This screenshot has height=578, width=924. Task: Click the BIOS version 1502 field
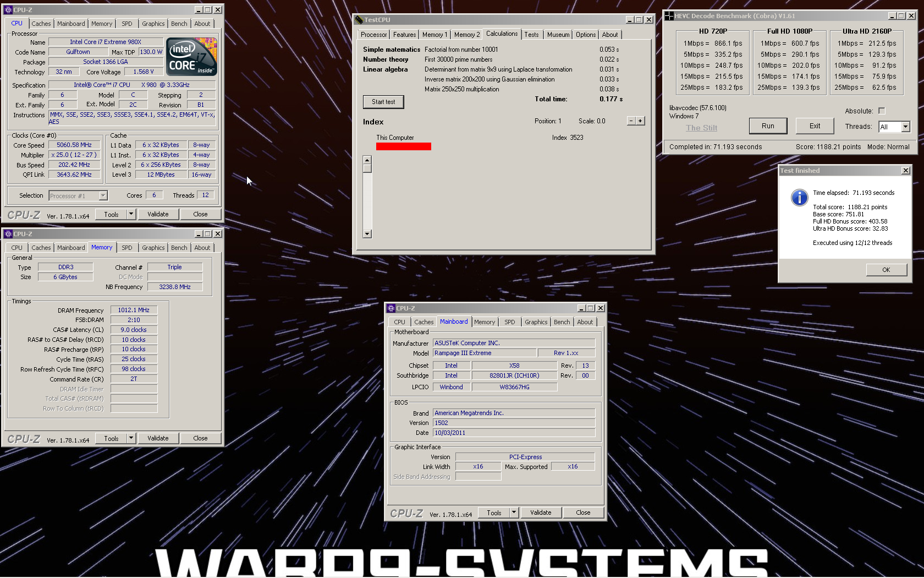pos(514,423)
